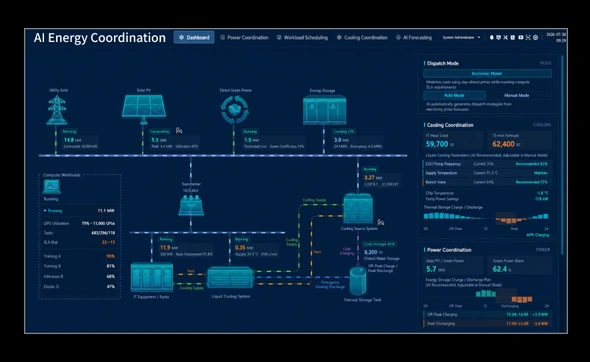This screenshot has width=590, height=362.
Task: Select the Off-Peak Charging schedule row
Action: (x=487, y=314)
